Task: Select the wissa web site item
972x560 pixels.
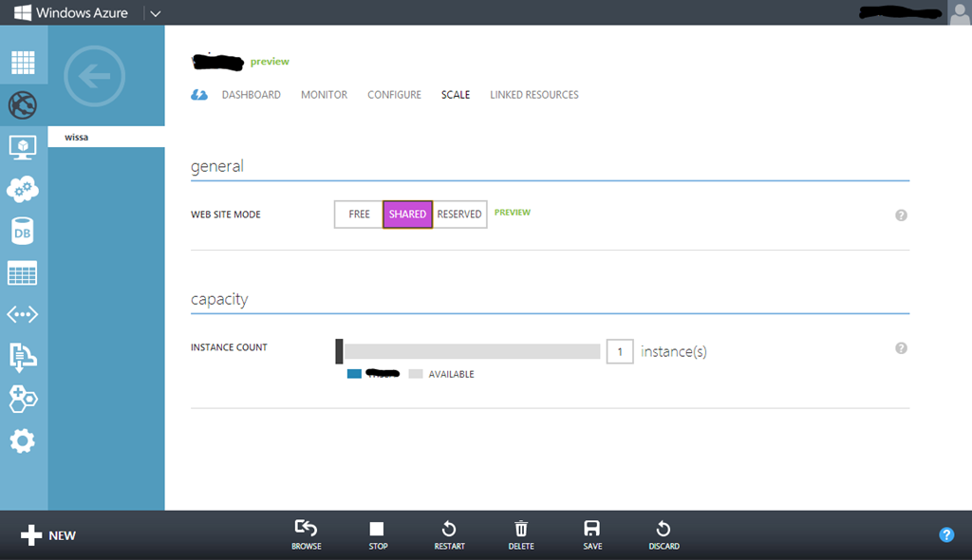Action: tap(106, 137)
